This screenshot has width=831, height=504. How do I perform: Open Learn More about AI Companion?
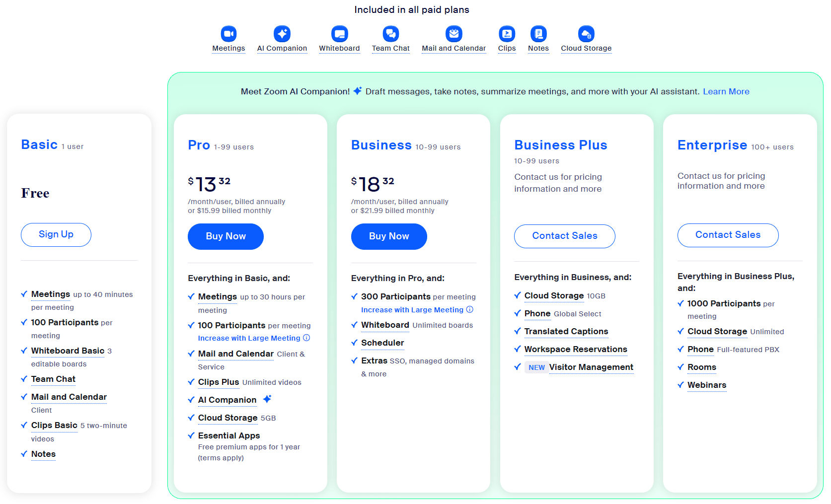726,91
